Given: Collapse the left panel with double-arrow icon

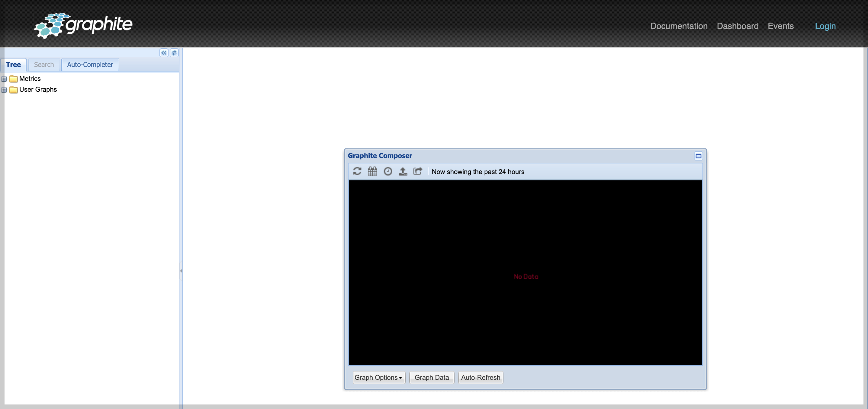Looking at the screenshot, I should [164, 53].
